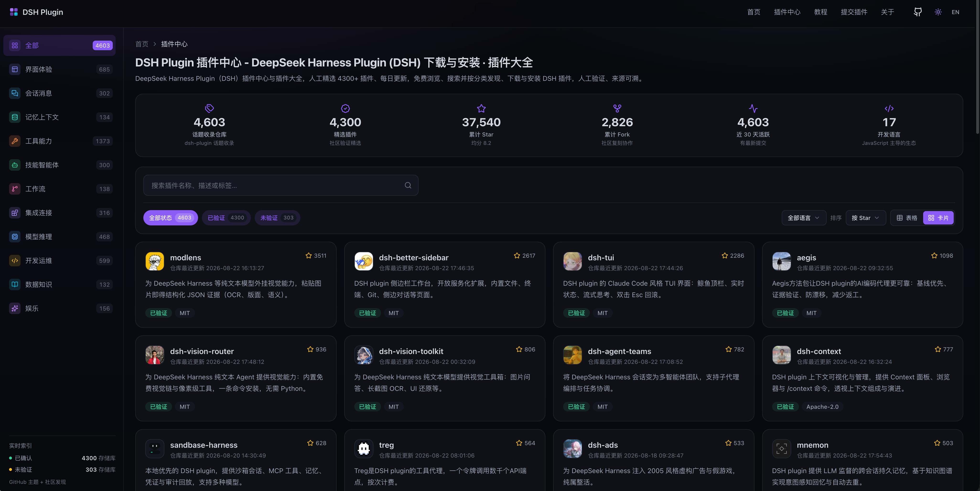Screen dimensions: 980x491
Task: Click the 开发语言 code stat icon
Action: pyautogui.click(x=889, y=109)
